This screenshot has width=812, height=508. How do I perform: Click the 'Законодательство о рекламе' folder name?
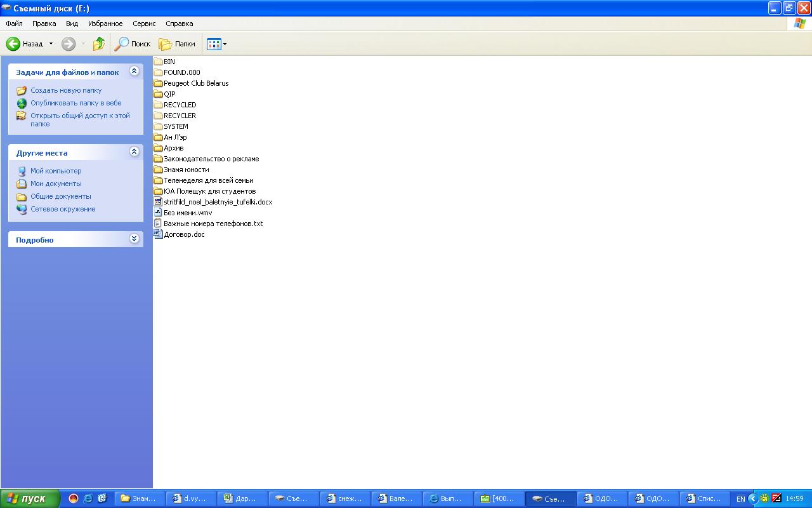point(211,159)
